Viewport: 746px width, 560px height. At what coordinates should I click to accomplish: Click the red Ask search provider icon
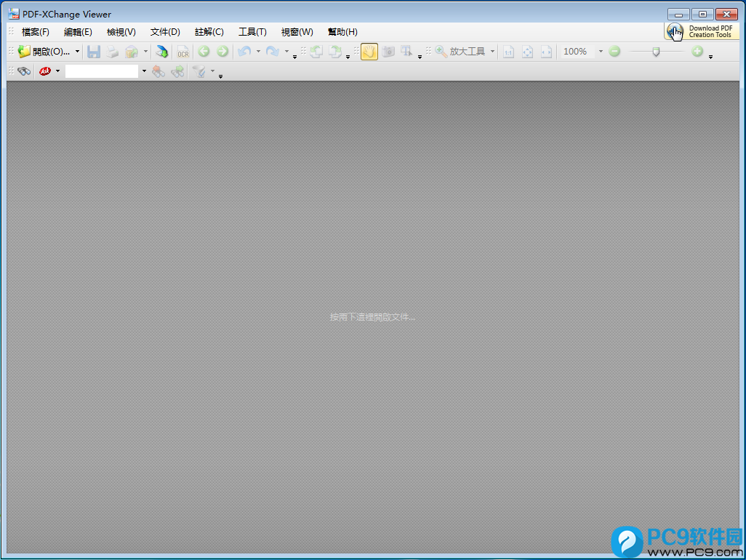click(x=45, y=71)
